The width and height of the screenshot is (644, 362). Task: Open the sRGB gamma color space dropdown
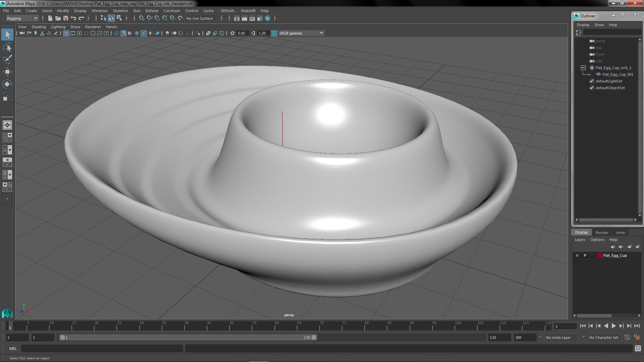click(321, 33)
